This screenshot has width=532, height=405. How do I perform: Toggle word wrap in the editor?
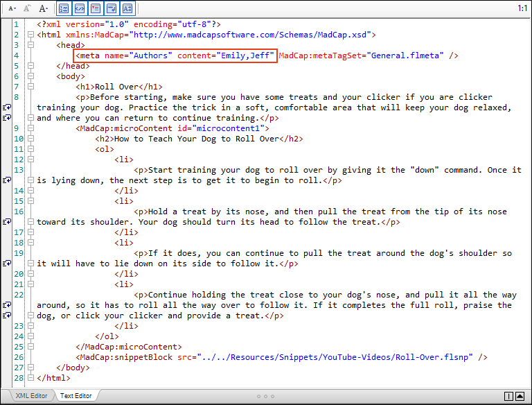click(112, 8)
